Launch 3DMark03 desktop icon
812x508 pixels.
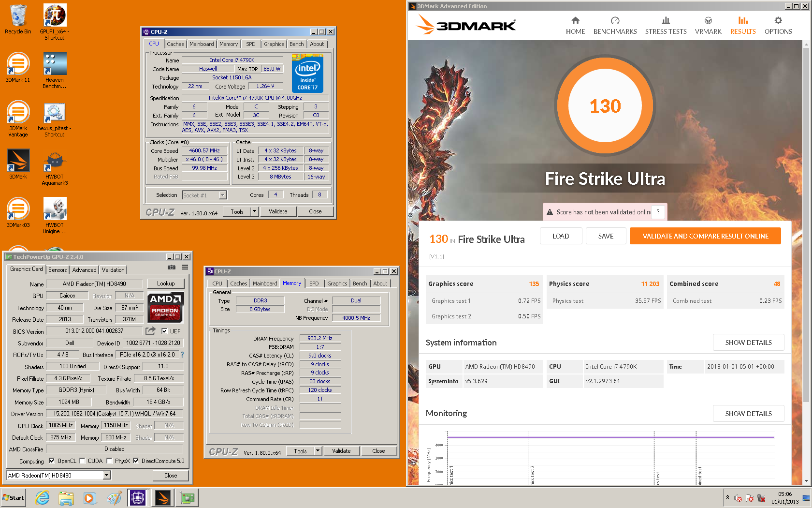18,213
